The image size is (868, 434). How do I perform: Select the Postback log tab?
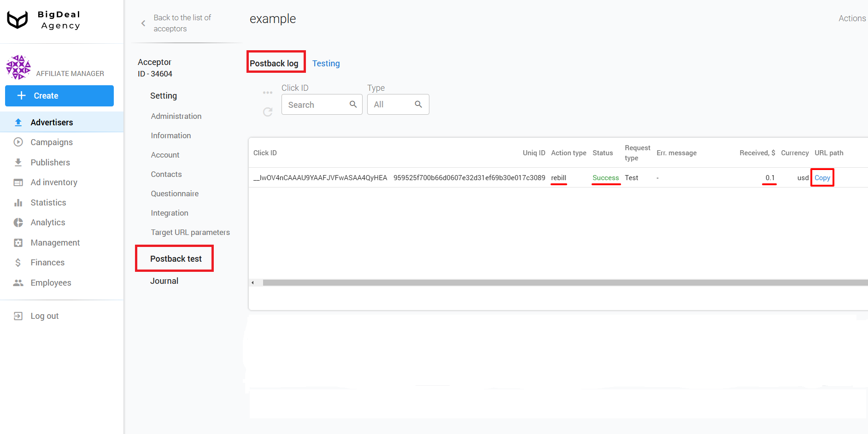click(275, 63)
